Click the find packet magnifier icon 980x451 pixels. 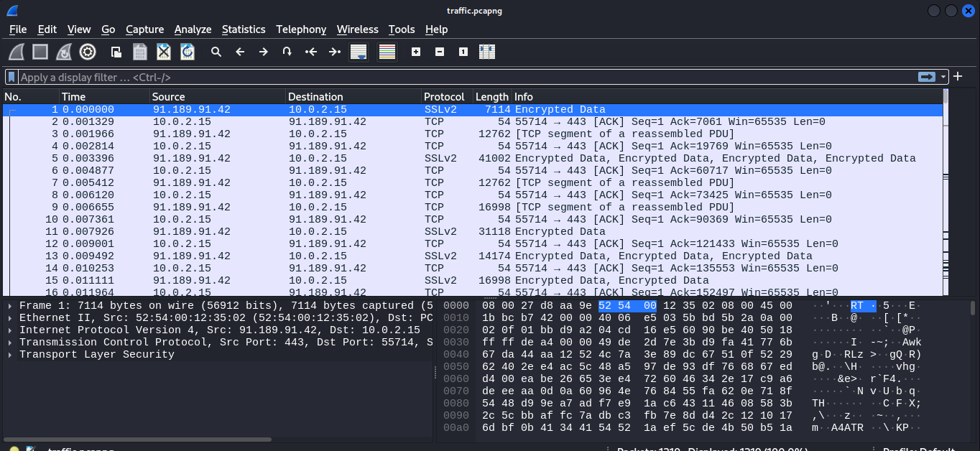tap(216, 51)
